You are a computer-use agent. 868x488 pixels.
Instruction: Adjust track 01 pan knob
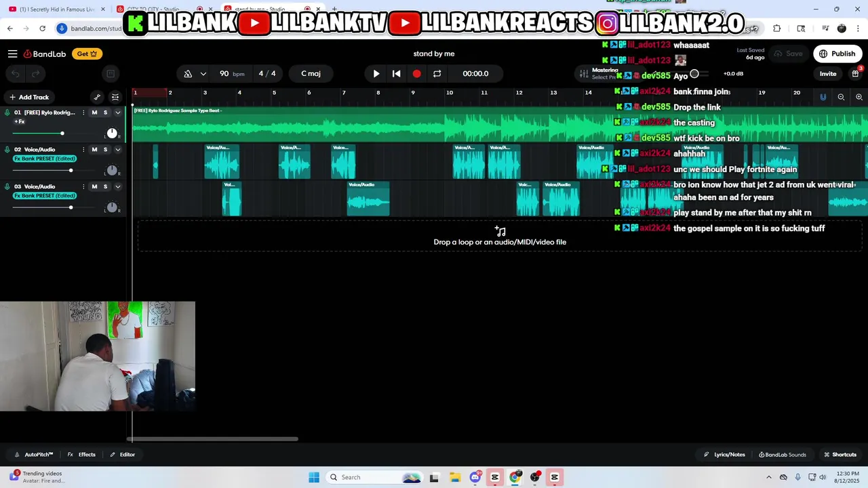coord(112,134)
